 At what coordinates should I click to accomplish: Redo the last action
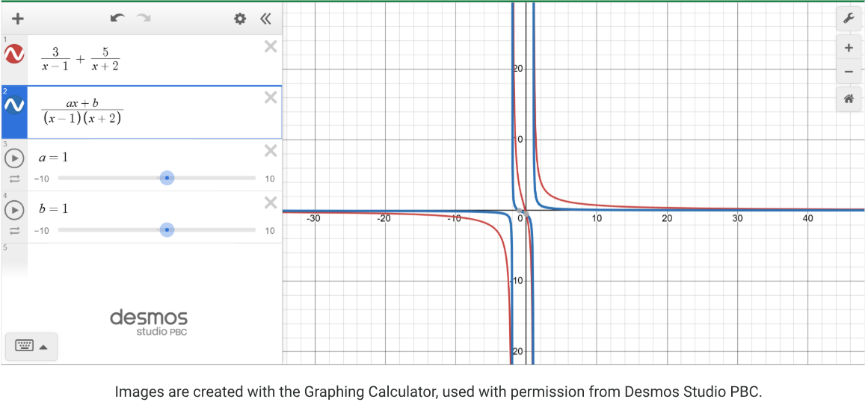point(144,18)
